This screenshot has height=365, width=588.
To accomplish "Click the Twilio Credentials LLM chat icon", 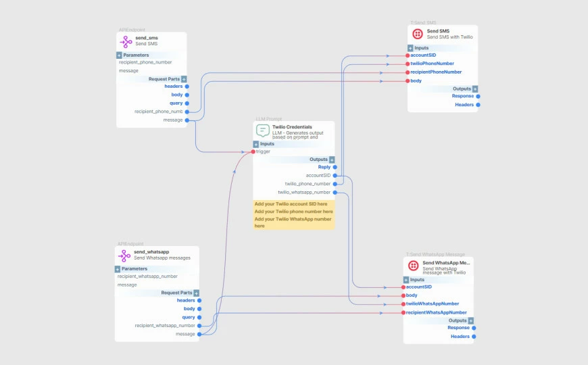I will (262, 130).
